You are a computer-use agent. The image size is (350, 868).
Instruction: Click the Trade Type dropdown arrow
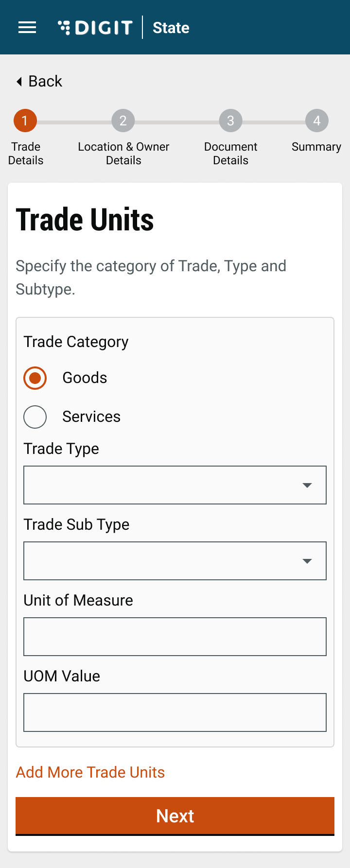[307, 485]
